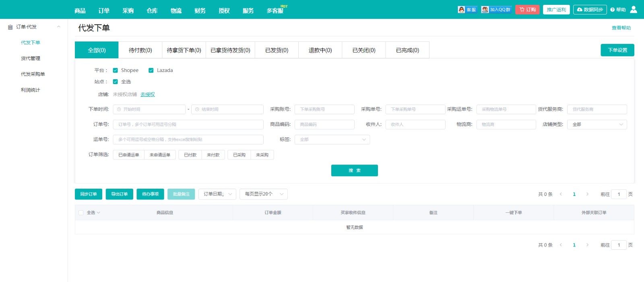Screen dimensions: 644x282
Task: Open the 订单 top menu
Action: (104, 10)
